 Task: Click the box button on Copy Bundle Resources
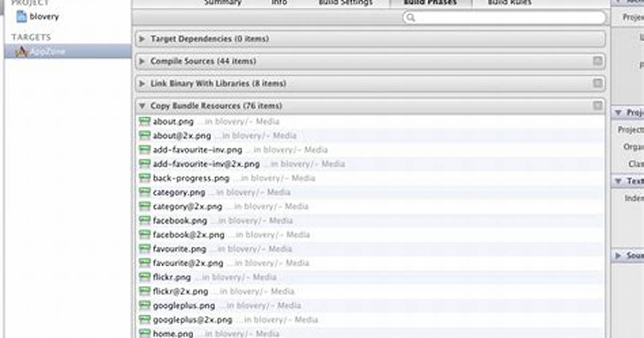[598, 105]
